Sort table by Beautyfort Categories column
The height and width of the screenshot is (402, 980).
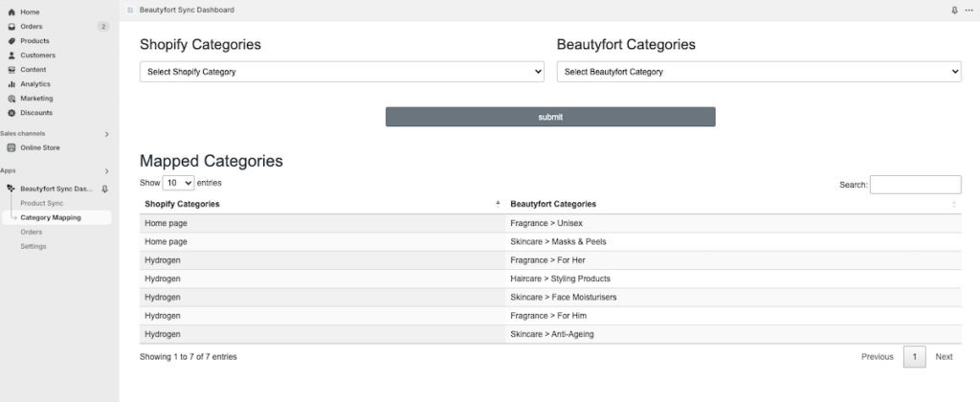pos(733,204)
